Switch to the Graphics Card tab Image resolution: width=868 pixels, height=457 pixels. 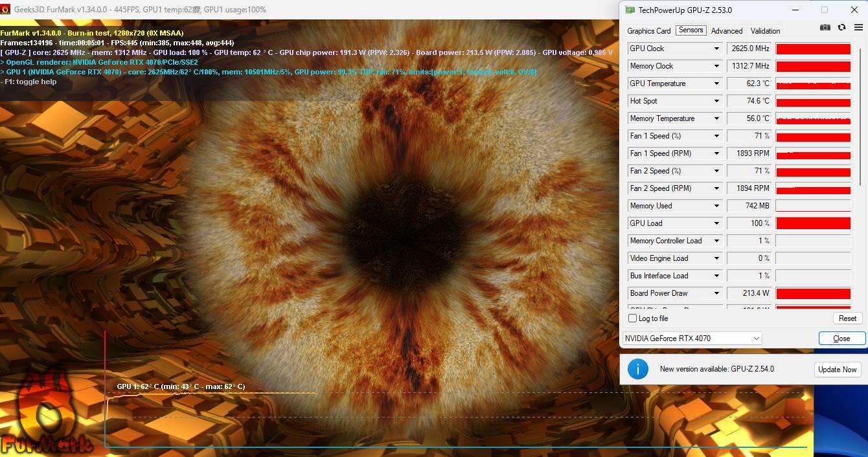648,31
